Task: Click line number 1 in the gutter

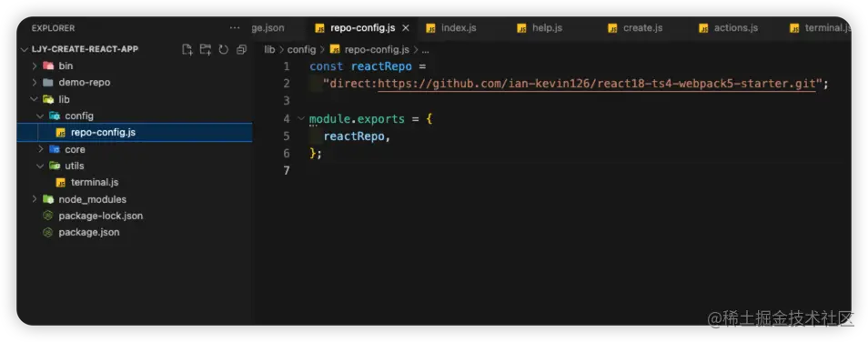Action: pos(287,67)
